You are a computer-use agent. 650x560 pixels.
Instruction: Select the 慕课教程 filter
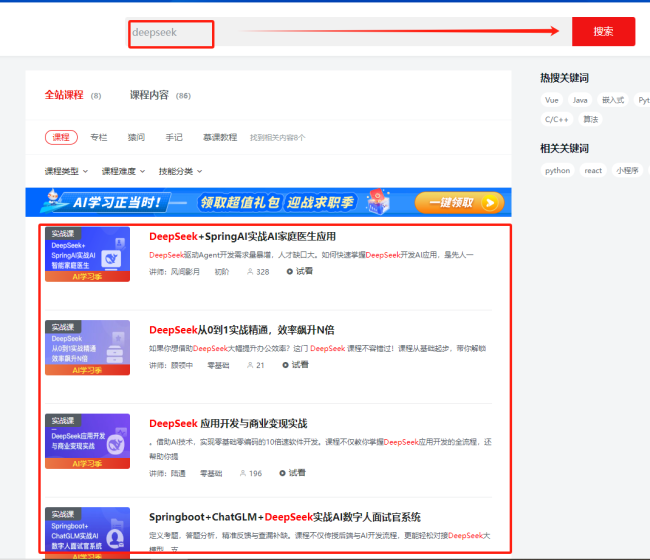click(x=220, y=137)
